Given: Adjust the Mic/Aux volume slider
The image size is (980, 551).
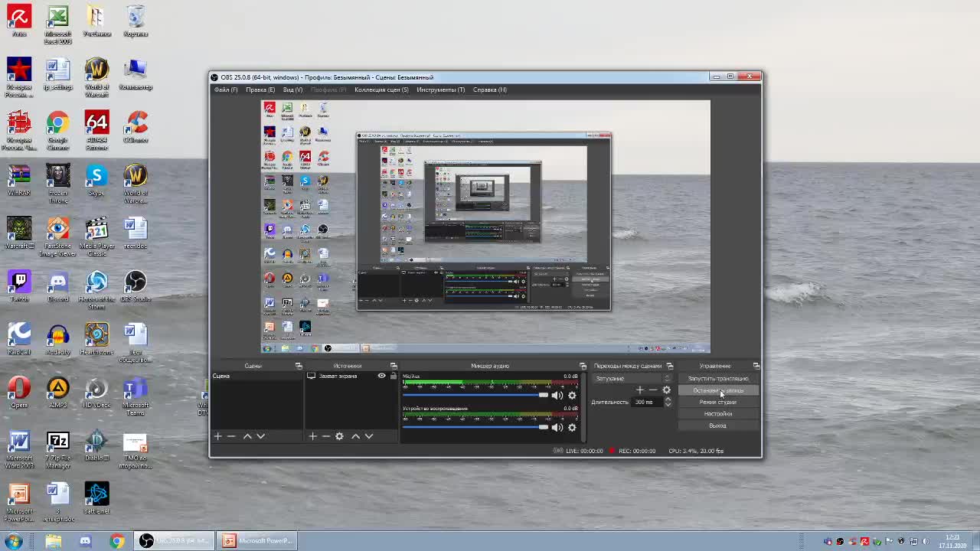Looking at the screenshot, I should [475, 396].
